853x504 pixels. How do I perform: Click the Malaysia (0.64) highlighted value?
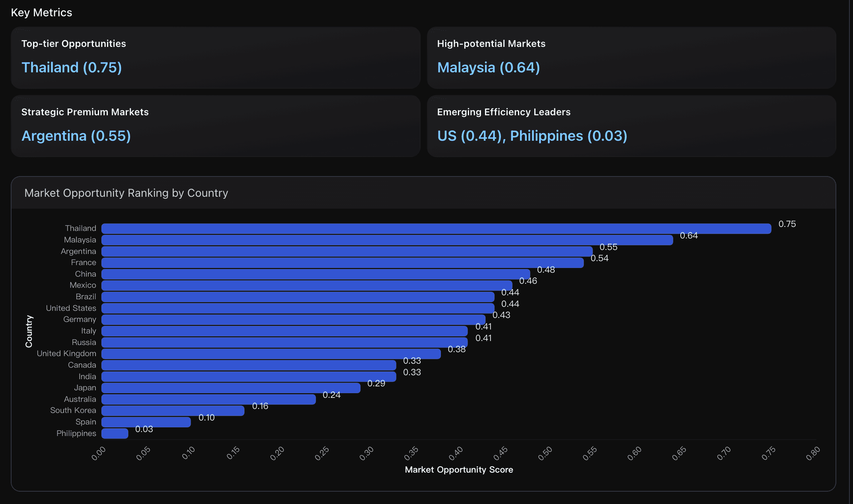pos(489,68)
